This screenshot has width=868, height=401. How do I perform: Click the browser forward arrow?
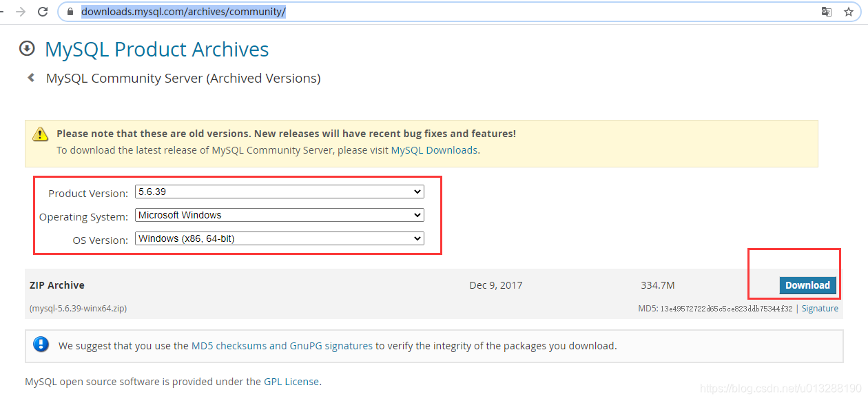pyautogui.click(x=21, y=12)
